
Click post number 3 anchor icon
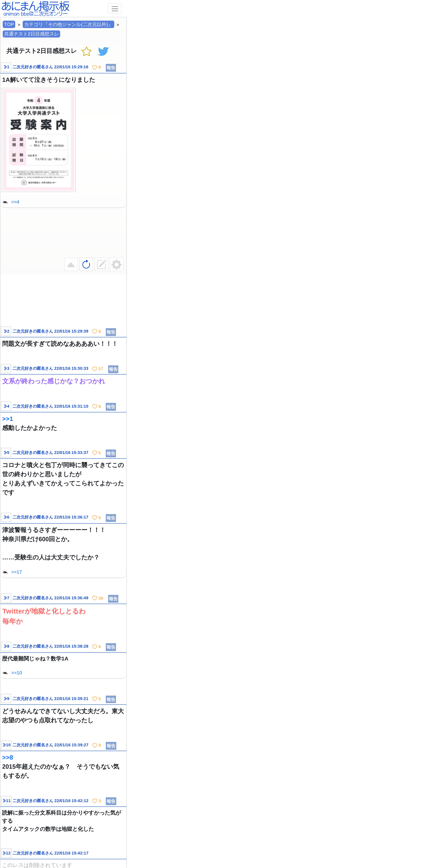pos(6,369)
